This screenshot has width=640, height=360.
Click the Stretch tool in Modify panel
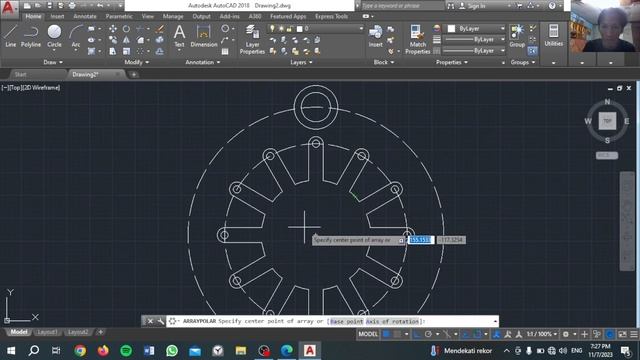113,51
